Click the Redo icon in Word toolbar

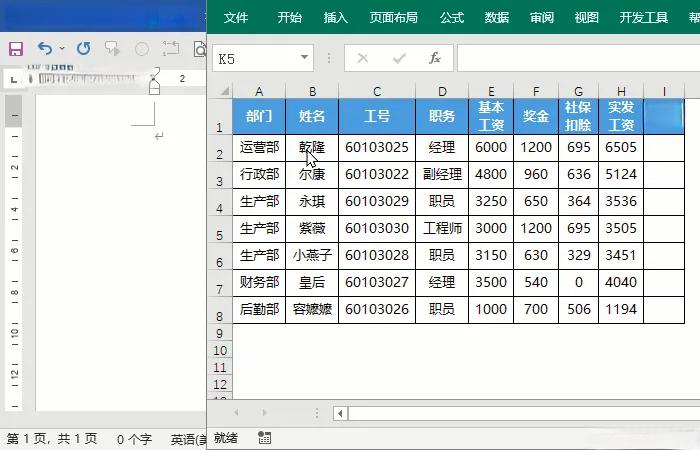[83, 48]
